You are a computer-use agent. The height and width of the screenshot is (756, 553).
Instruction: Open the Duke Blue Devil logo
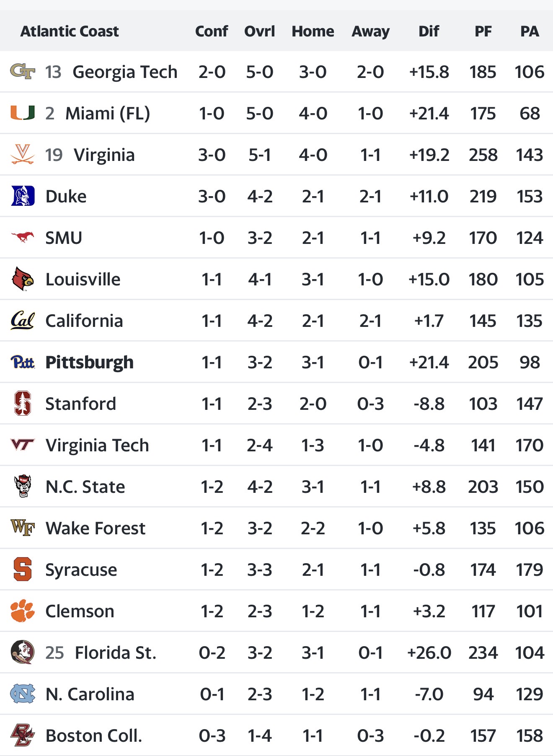pyautogui.click(x=23, y=196)
